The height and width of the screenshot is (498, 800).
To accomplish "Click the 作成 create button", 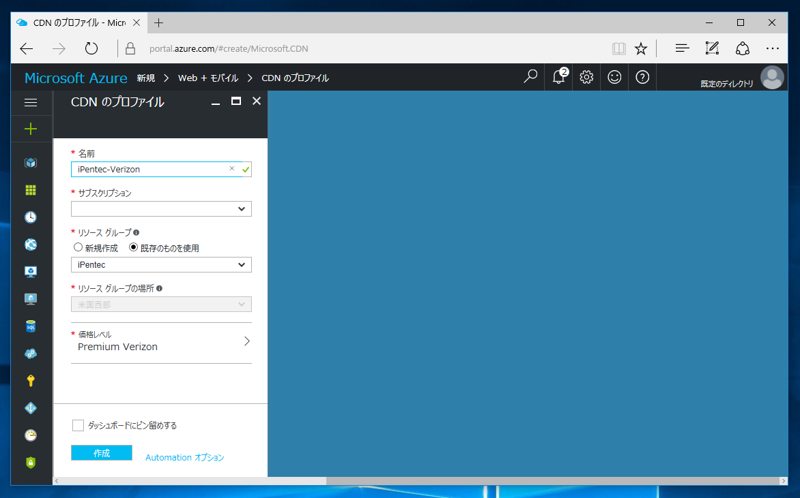I will click(102, 453).
